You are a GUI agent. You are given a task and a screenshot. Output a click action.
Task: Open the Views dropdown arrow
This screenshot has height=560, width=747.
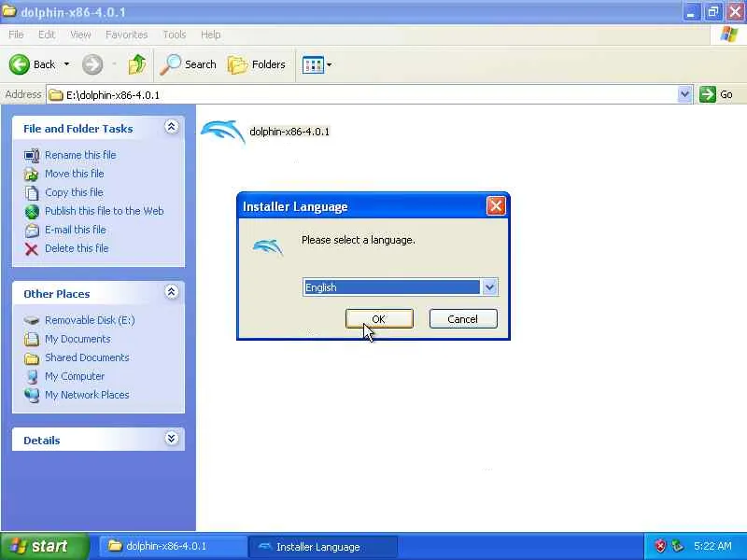click(x=330, y=64)
